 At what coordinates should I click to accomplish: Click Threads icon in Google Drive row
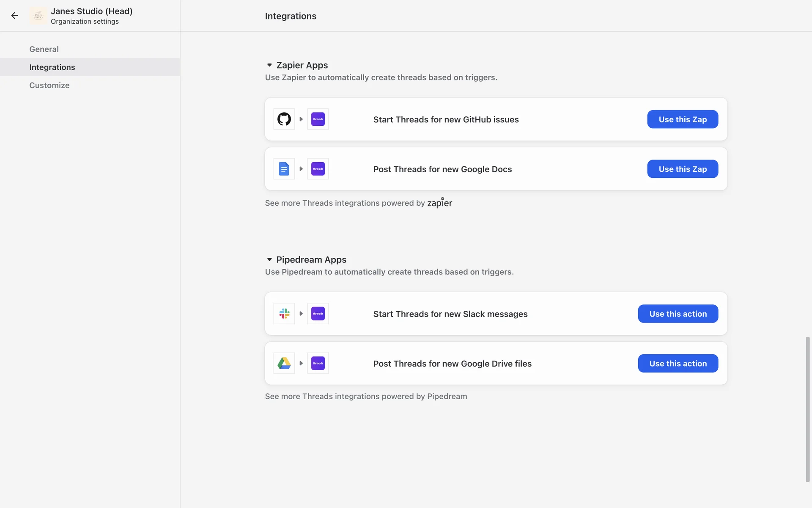tap(318, 363)
